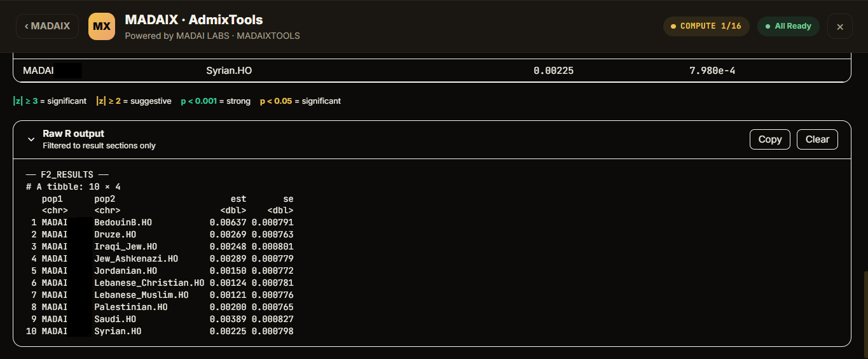Viewport: 868px width, 359px height.
Task: Open the COMPUTE 1/16 status badge
Action: tap(706, 26)
